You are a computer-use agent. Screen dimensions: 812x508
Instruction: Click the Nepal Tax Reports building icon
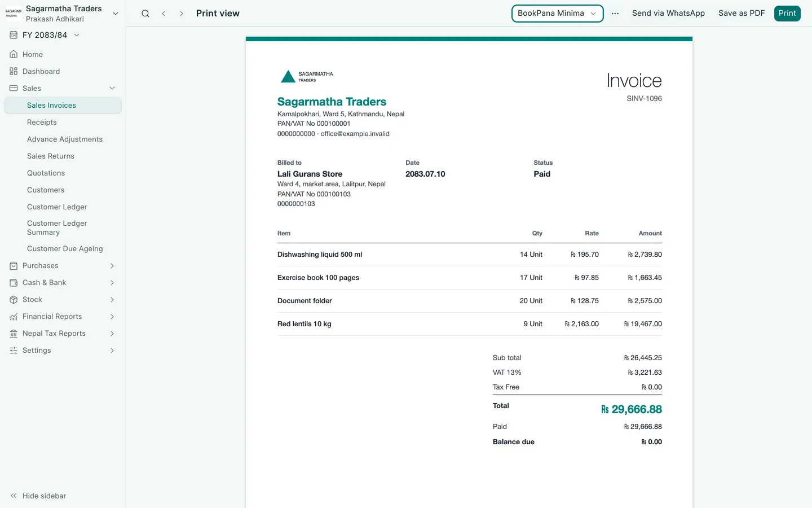pos(14,334)
